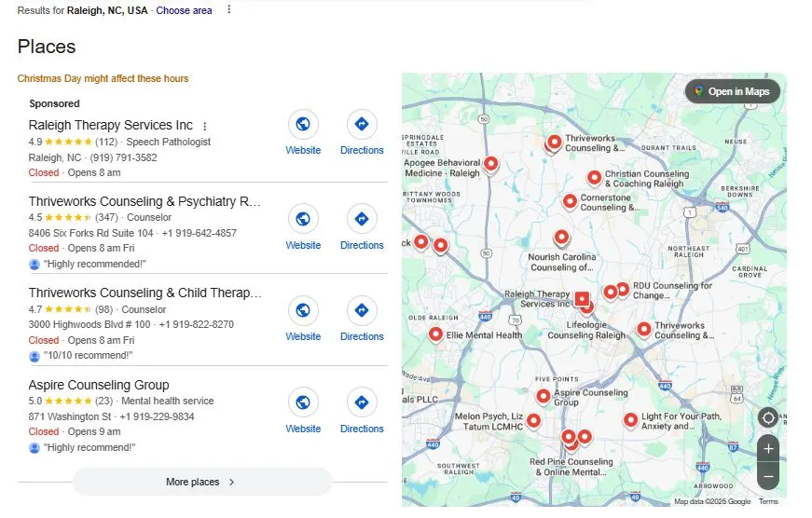Select Red Pine Counseling map label

(x=571, y=466)
